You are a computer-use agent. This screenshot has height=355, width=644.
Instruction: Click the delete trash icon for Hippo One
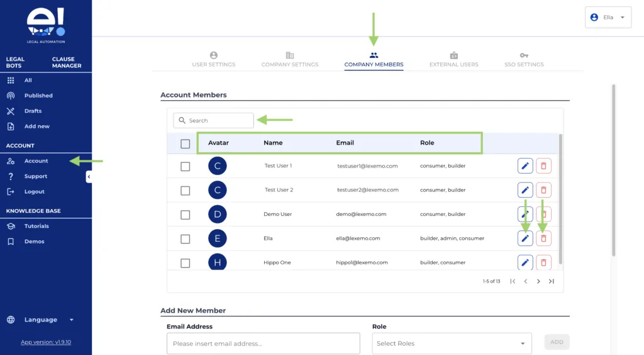(x=543, y=262)
